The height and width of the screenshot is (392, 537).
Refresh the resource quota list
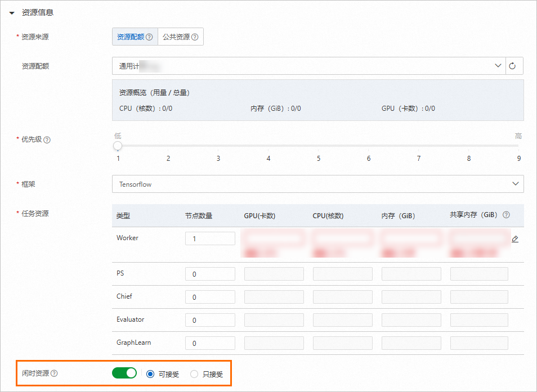[x=512, y=66]
